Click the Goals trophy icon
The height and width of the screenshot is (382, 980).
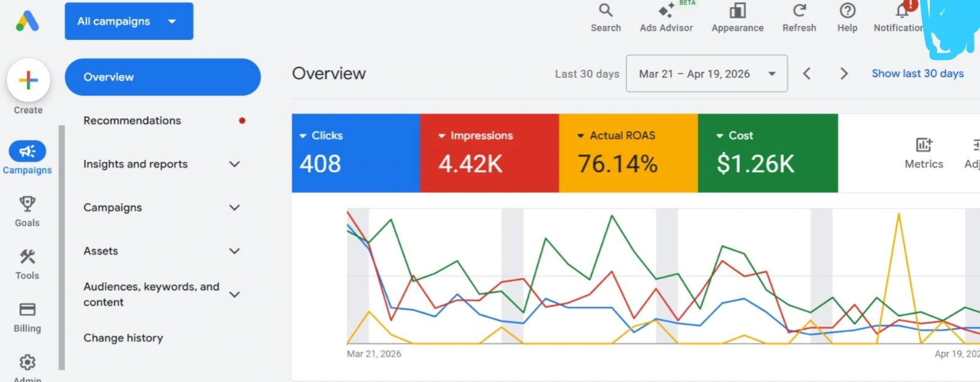(x=27, y=203)
